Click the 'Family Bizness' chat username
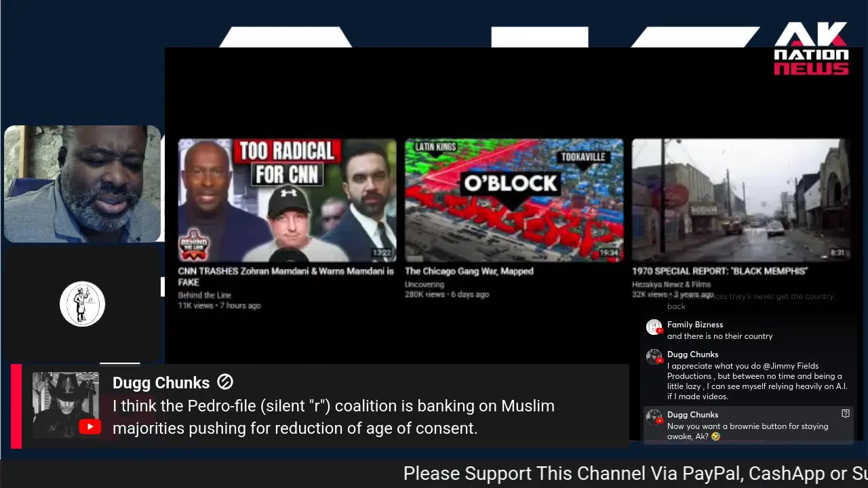 (x=695, y=325)
